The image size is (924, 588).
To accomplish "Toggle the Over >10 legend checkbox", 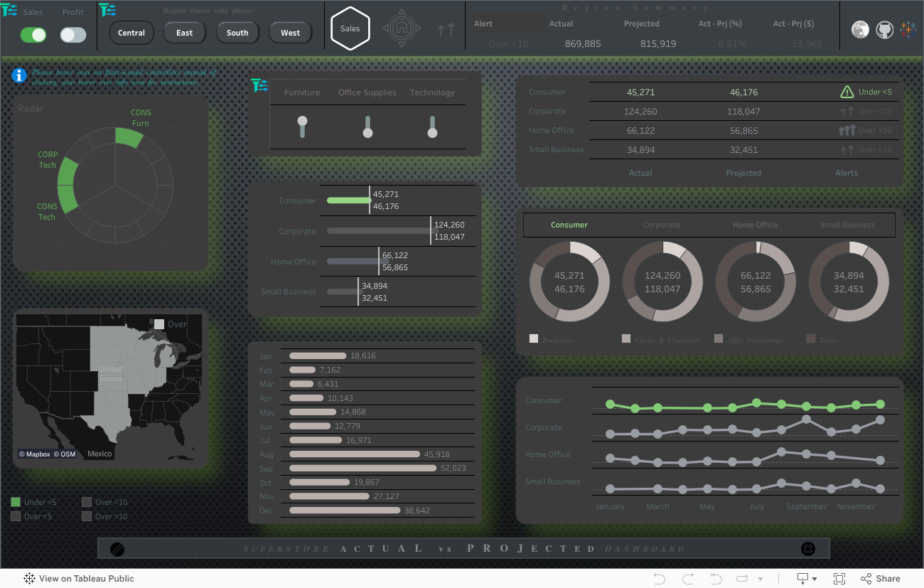I will (87, 516).
